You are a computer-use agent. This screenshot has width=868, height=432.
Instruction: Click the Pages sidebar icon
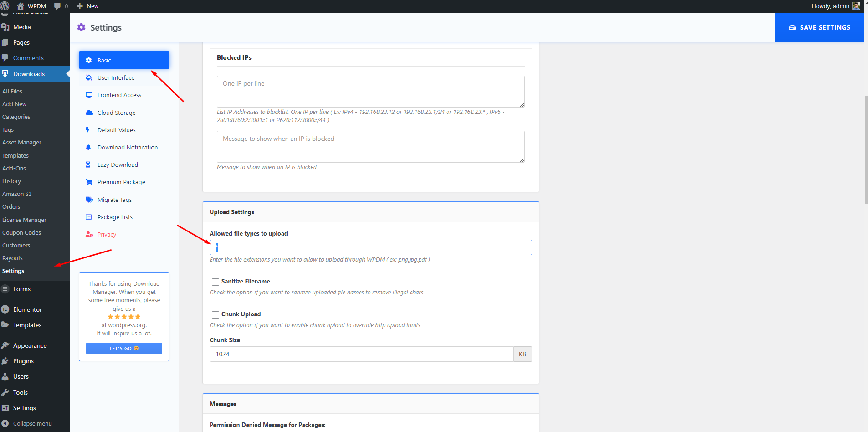pos(5,42)
